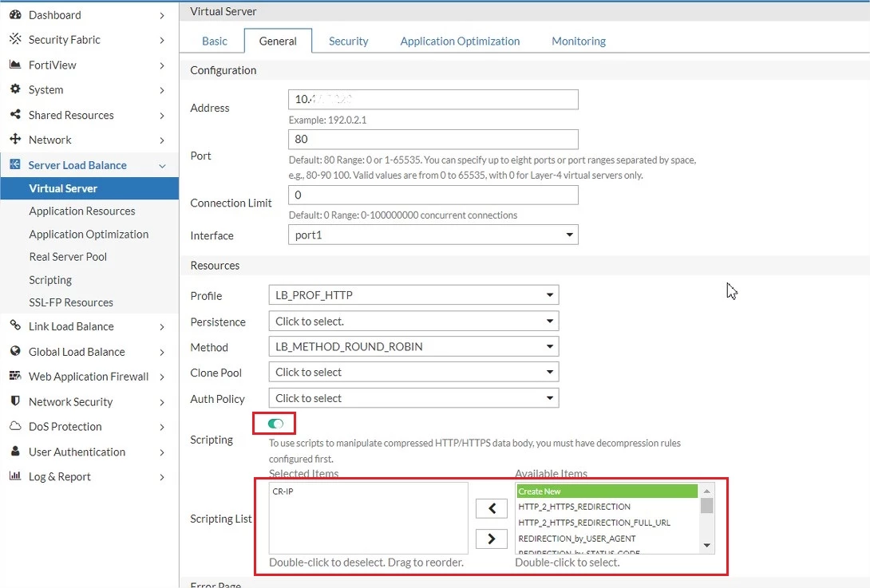Click the FortiView chart icon
This screenshot has width=870, height=588.
15,65
